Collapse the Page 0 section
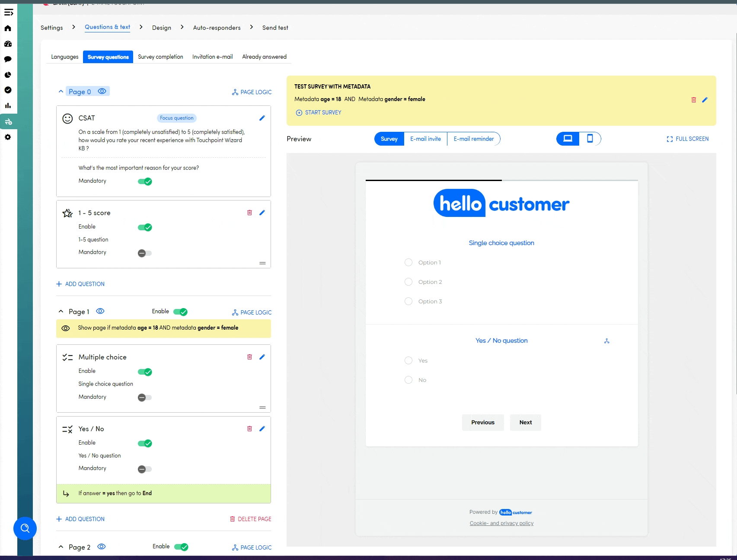Viewport: 737px width, 560px height. (x=61, y=92)
